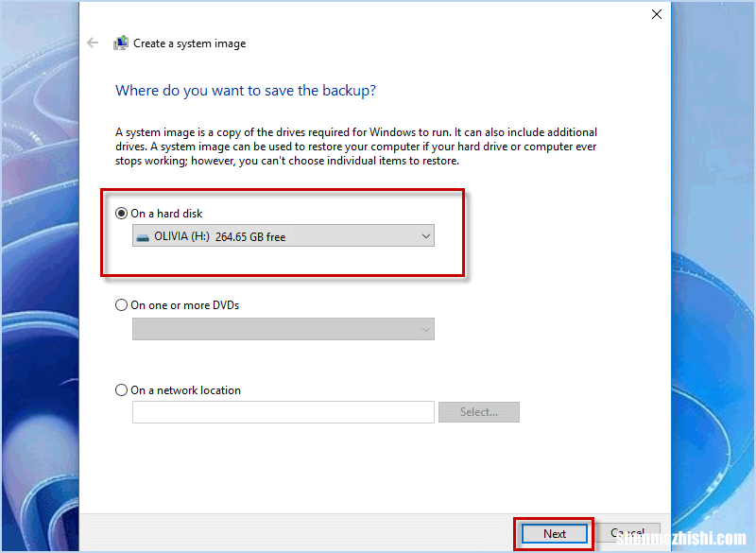Click the Cancel button
The image size is (756, 553).
click(x=627, y=532)
